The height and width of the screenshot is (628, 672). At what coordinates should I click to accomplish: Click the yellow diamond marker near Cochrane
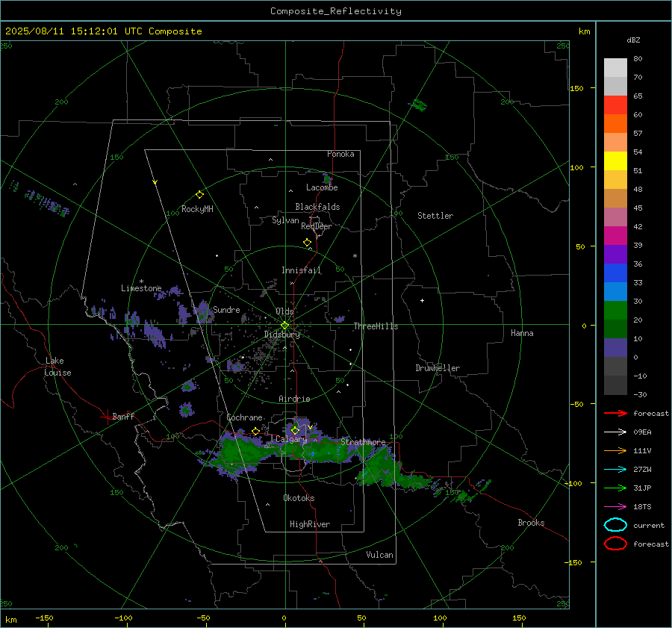tap(256, 431)
